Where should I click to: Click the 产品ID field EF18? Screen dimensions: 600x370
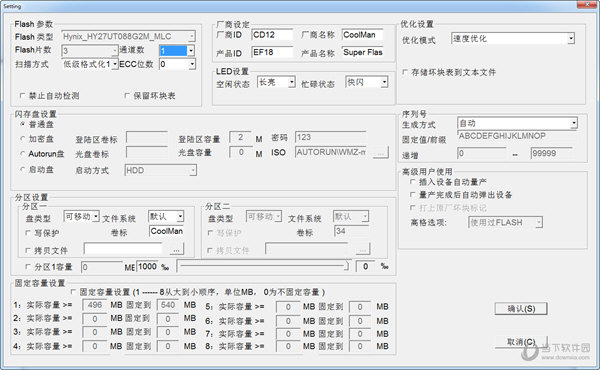coord(272,52)
